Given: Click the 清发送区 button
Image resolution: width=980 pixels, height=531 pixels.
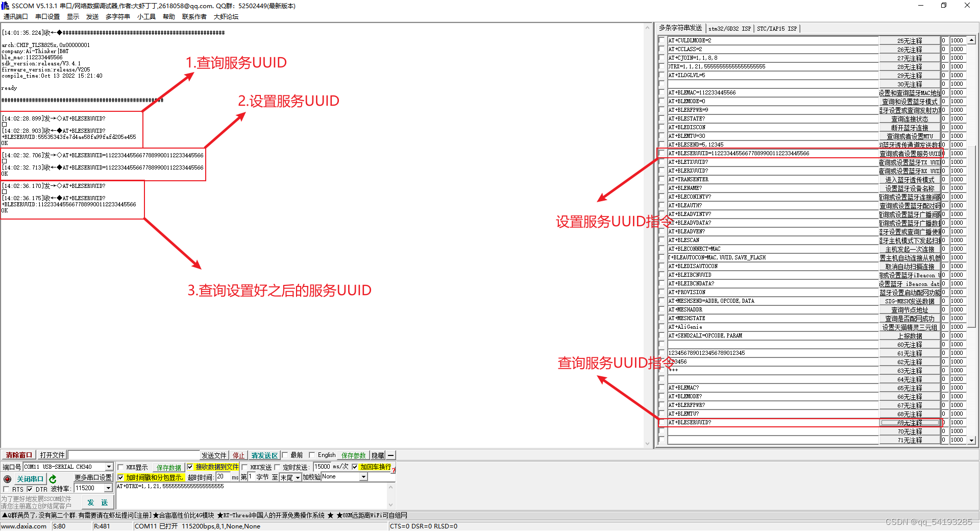Looking at the screenshot, I should pos(264,455).
